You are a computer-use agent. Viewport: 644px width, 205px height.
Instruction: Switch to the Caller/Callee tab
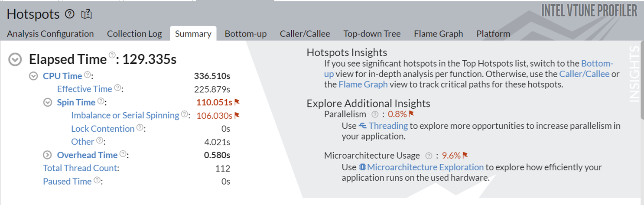click(305, 34)
